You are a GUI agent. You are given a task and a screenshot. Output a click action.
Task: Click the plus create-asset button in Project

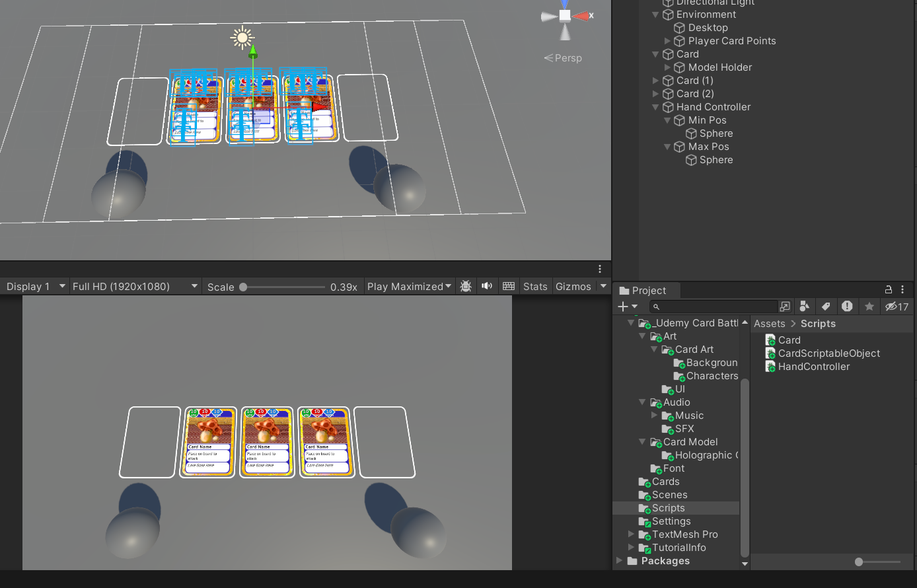[622, 307]
